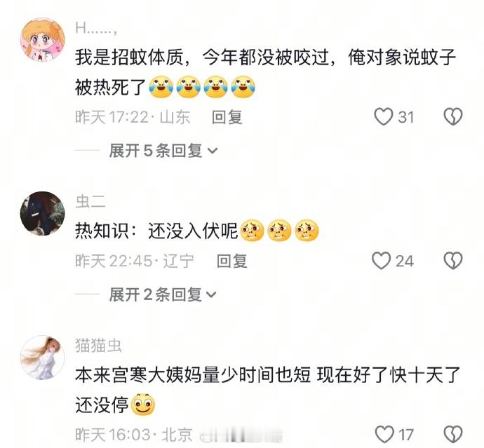Like 虫二's comment with 24 likes
This screenshot has width=484, height=448.
[381, 261]
